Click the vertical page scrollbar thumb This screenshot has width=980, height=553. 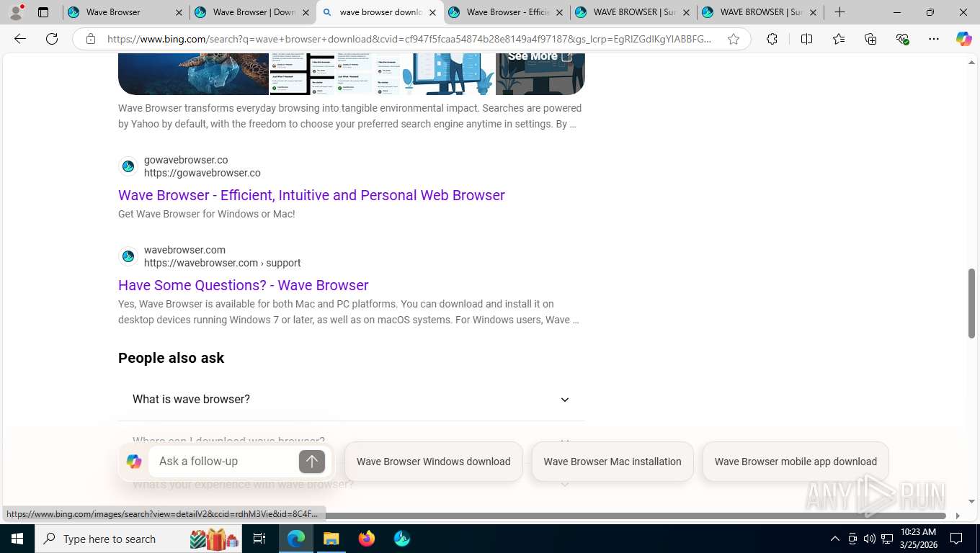(971, 303)
